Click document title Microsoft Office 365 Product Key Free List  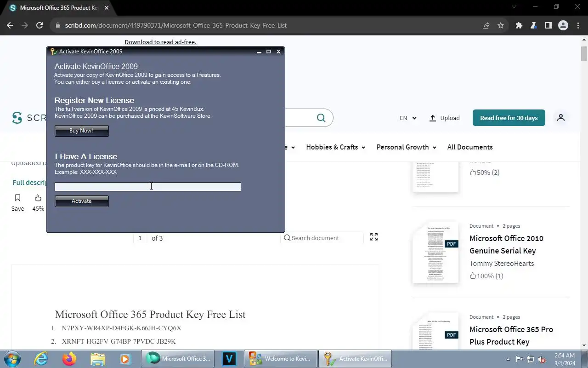click(x=150, y=314)
